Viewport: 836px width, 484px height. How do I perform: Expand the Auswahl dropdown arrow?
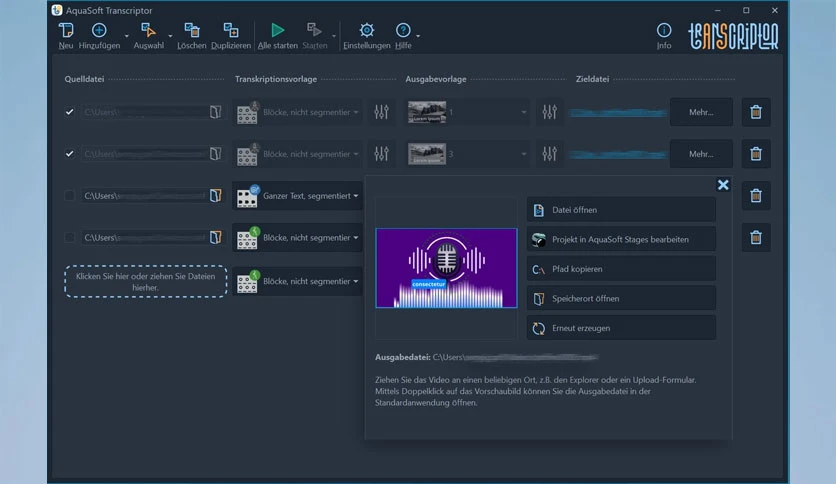[x=170, y=36]
